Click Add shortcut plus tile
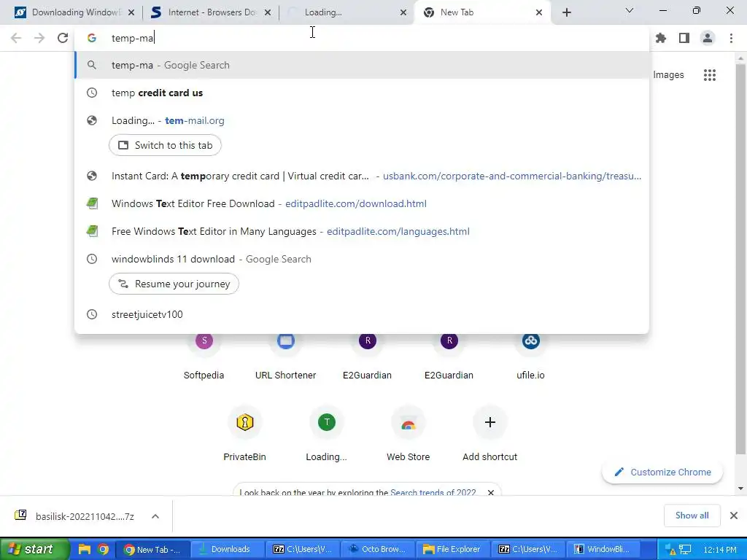The image size is (747, 560). (x=489, y=433)
